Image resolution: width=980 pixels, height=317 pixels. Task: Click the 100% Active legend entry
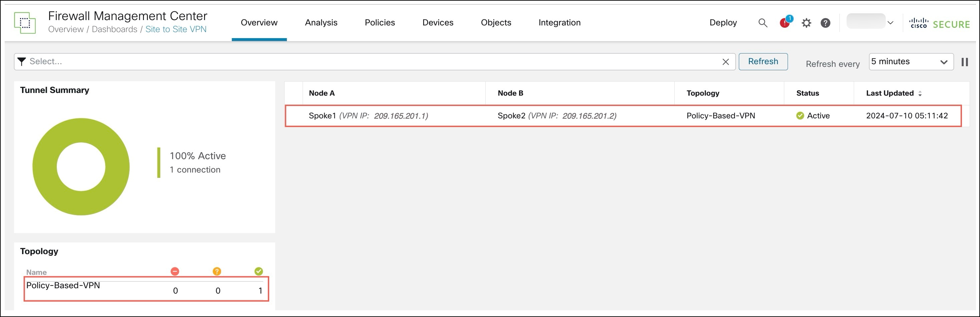197,156
